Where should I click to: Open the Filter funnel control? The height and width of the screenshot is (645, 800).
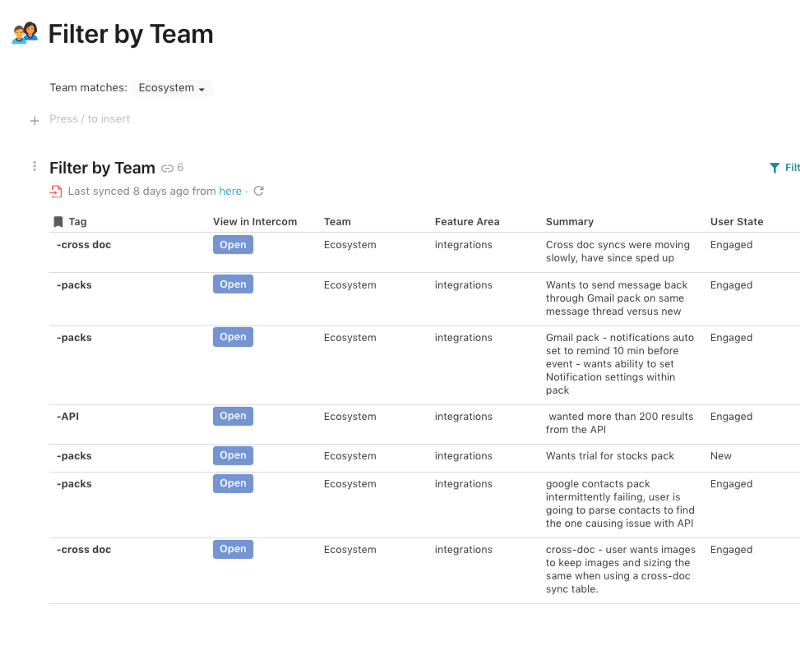coord(784,167)
